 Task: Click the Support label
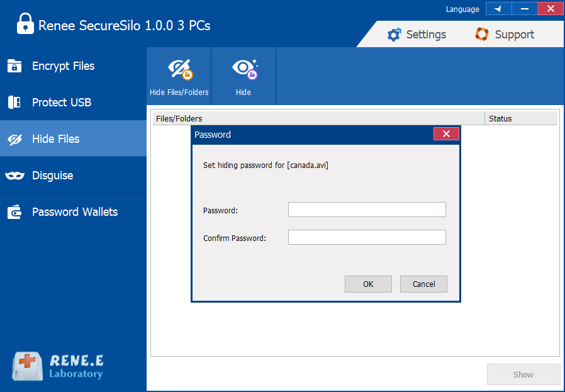pyautogui.click(x=515, y=35)
